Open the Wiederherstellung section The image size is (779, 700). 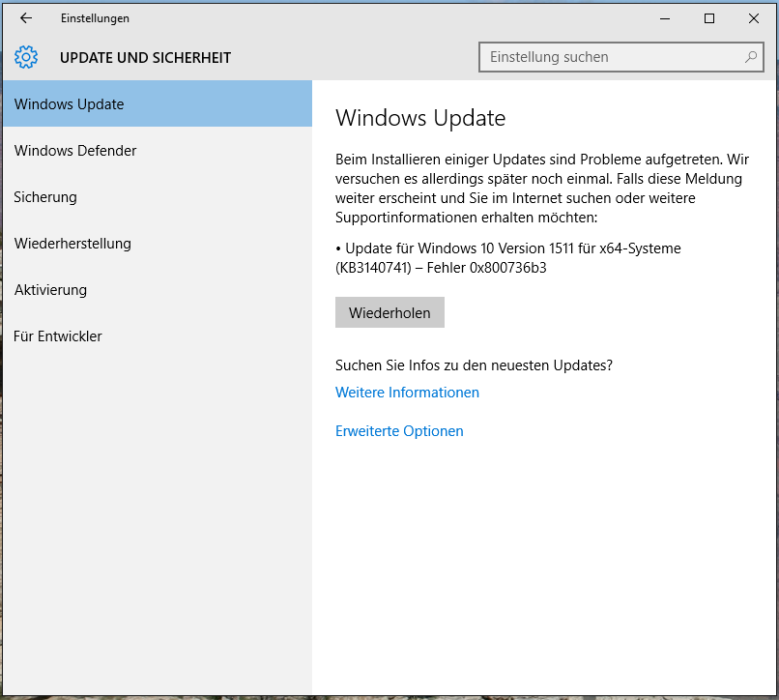coord(158,243)
